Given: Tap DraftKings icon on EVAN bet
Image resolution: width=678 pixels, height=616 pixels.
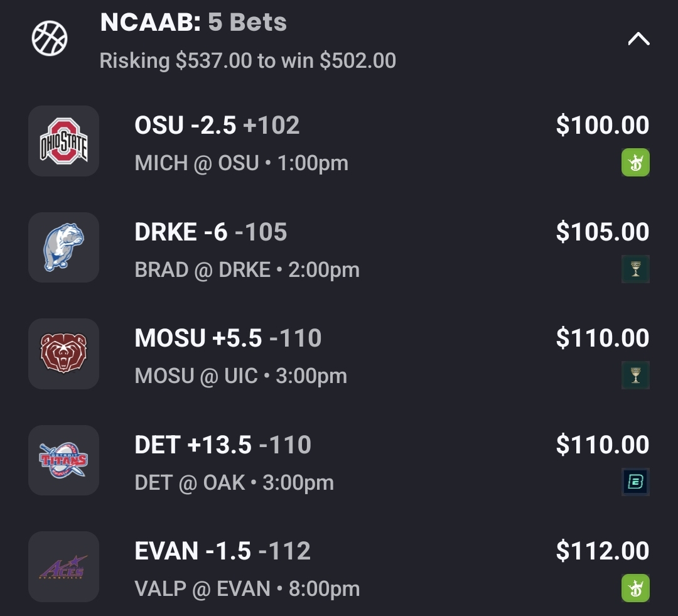Looking at the screenshot, I should pos(635,588).
